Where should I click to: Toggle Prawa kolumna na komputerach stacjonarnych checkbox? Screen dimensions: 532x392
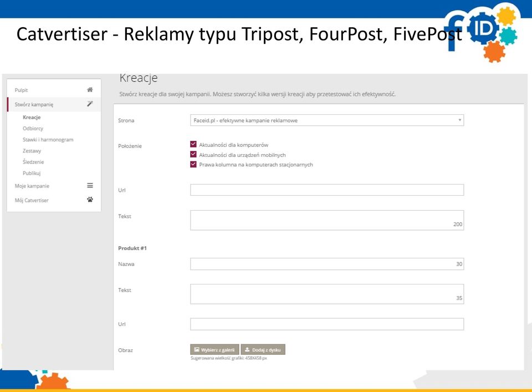(193, 164)
